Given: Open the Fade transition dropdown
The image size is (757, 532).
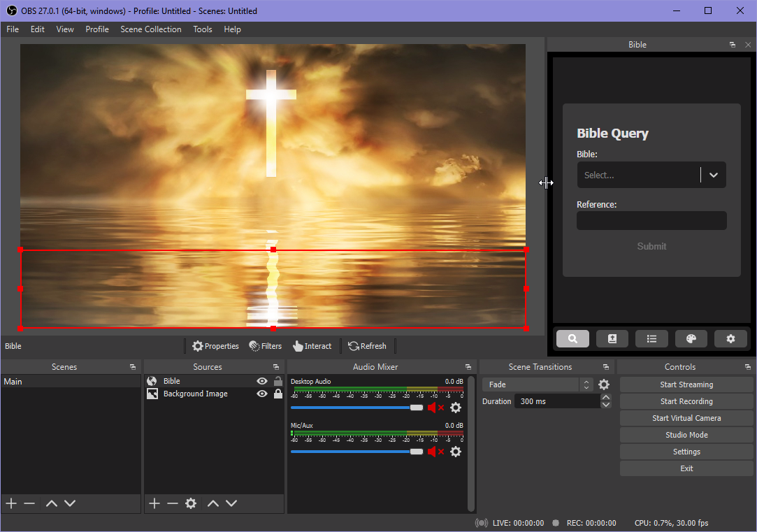Looking at the screenshot, I should pos(537,384).
